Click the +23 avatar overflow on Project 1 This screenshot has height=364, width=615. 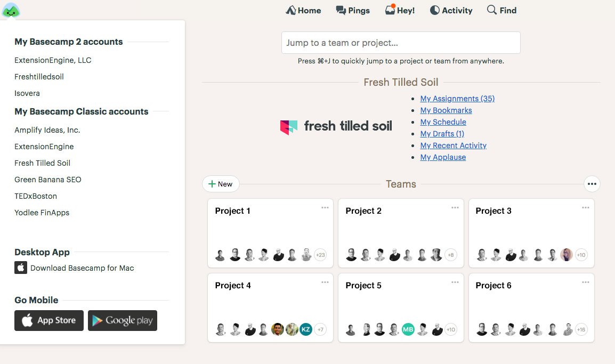320,255
